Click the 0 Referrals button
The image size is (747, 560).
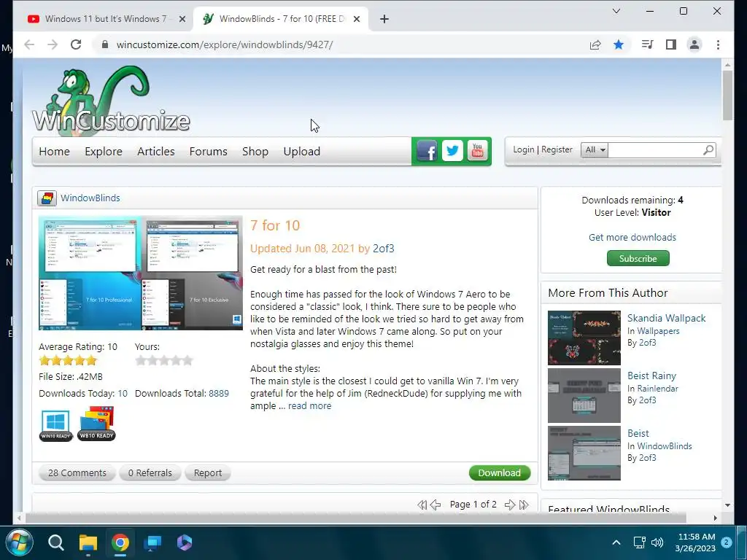(150, 472)
